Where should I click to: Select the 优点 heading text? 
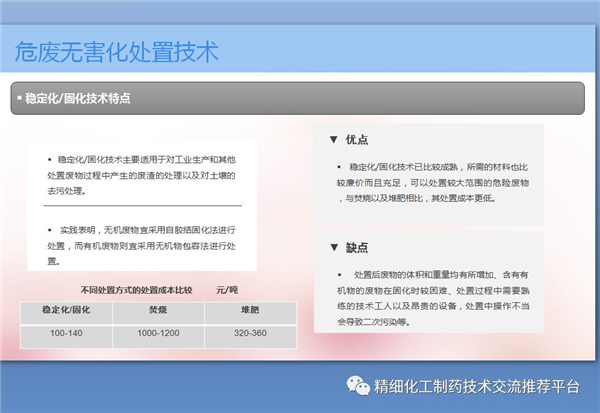coord(358,139)
